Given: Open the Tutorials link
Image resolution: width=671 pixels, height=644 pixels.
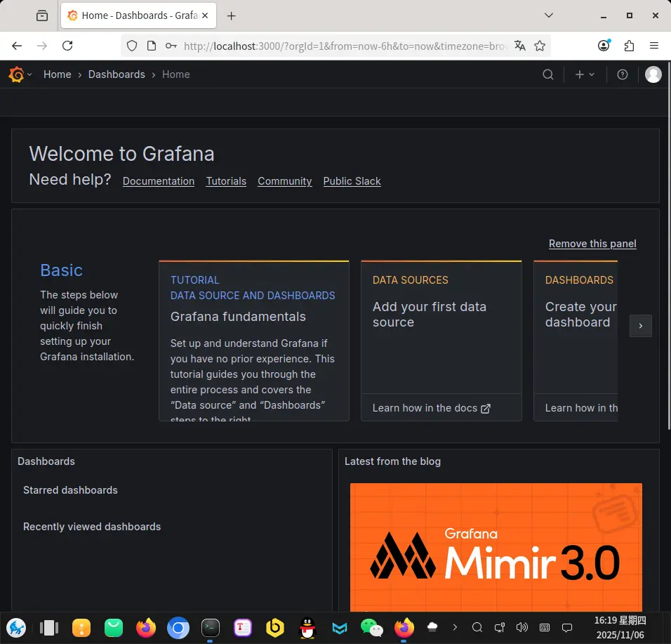Looking at the screenshot, I should pos(226,181).
